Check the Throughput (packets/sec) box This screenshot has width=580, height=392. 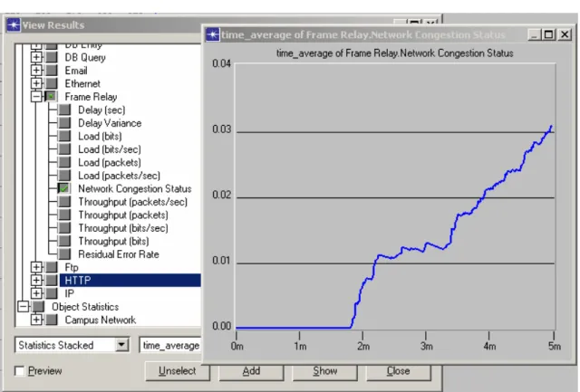64,202
